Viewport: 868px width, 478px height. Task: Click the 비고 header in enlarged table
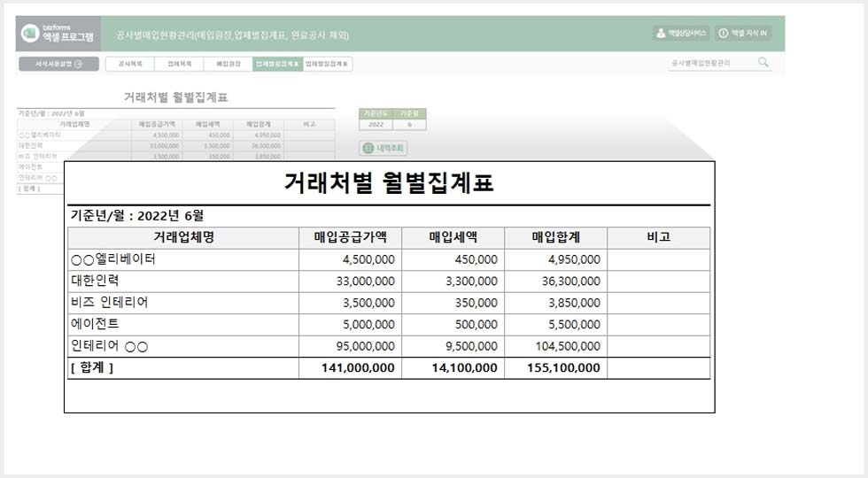659,238
